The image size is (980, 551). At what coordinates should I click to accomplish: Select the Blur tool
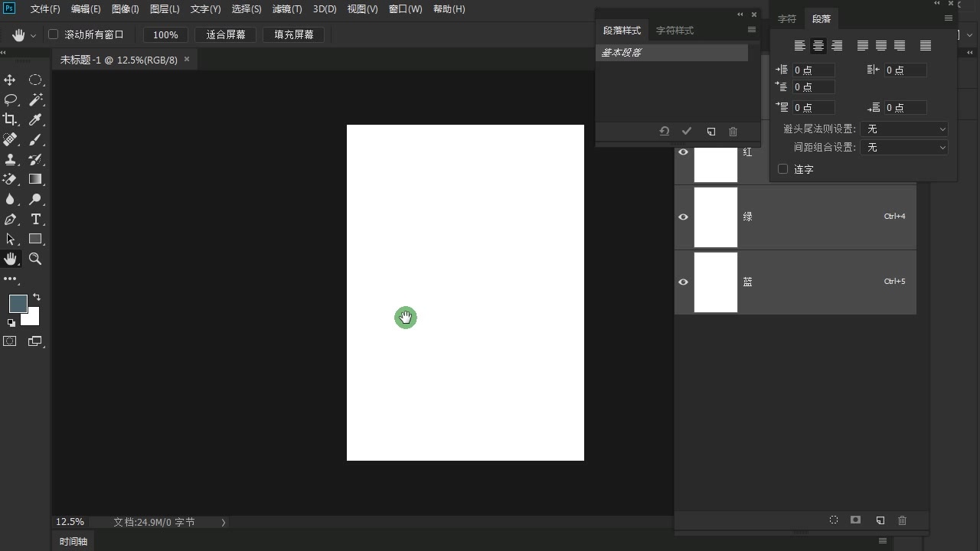[x=10, y=199]
